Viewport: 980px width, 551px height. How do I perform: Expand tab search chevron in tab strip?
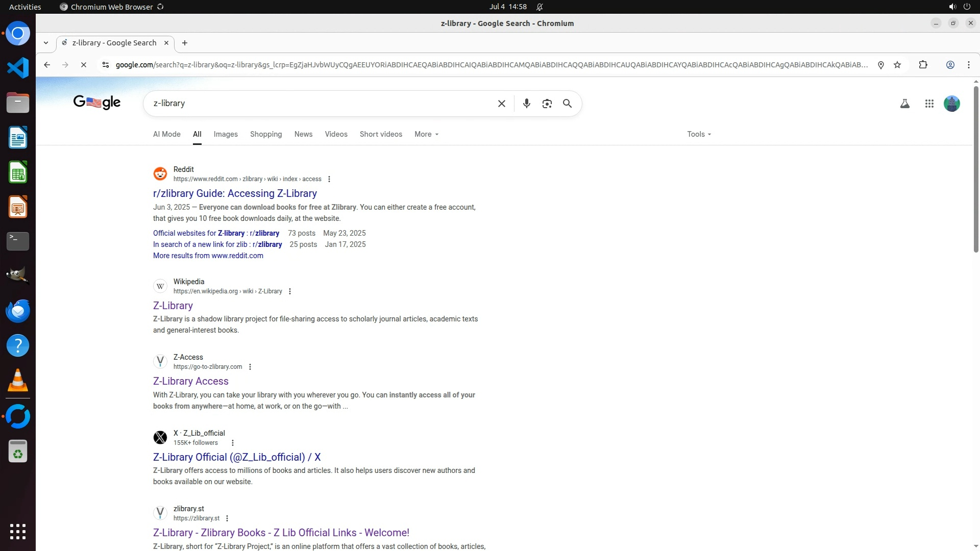(46, 43)
